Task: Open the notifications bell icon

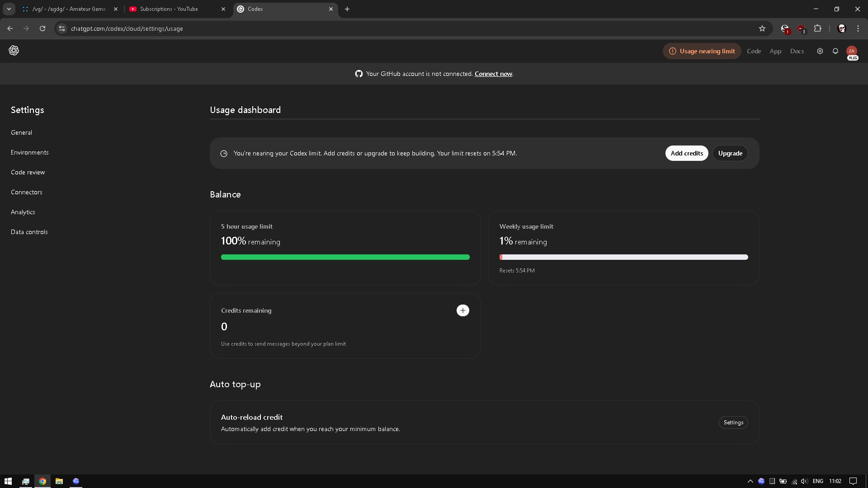Action: (x=835, y=51)
